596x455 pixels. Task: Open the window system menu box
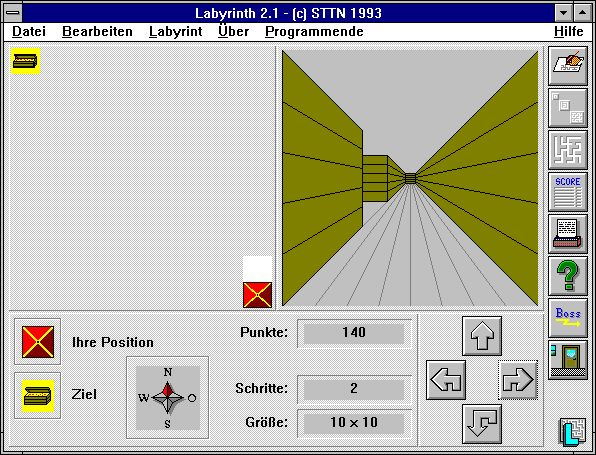point(13,13)
